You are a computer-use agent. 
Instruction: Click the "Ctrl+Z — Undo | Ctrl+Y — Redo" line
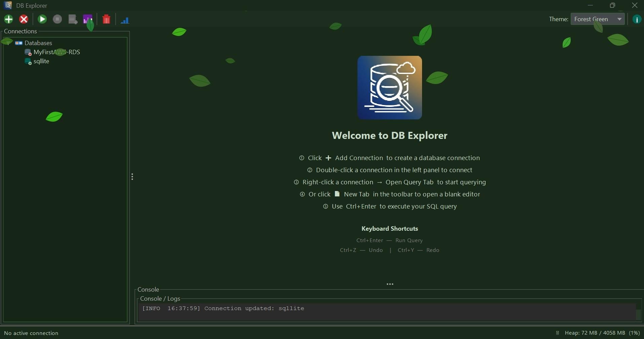pyautogui.click(x=390, y=250)
